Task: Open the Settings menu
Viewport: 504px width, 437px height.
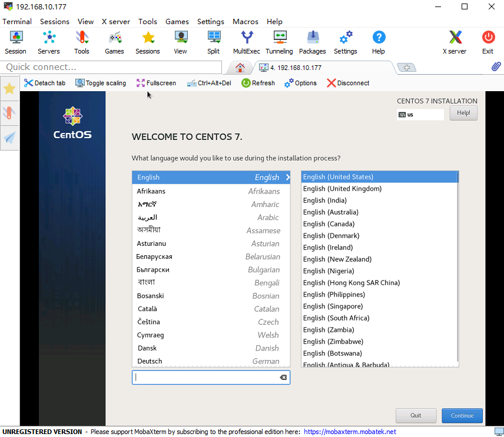Action: point(211,22)
